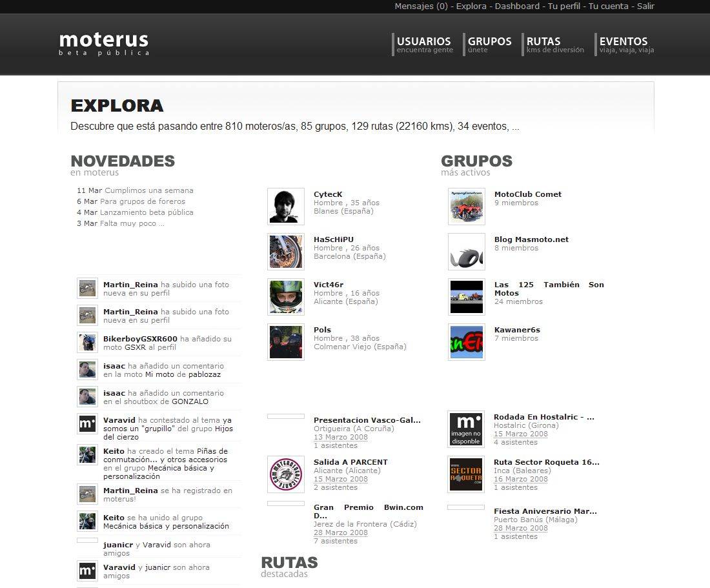Open the Kawaner6s group logo
Viewport: 710px width, 588px height.
[x=467, y=342]
